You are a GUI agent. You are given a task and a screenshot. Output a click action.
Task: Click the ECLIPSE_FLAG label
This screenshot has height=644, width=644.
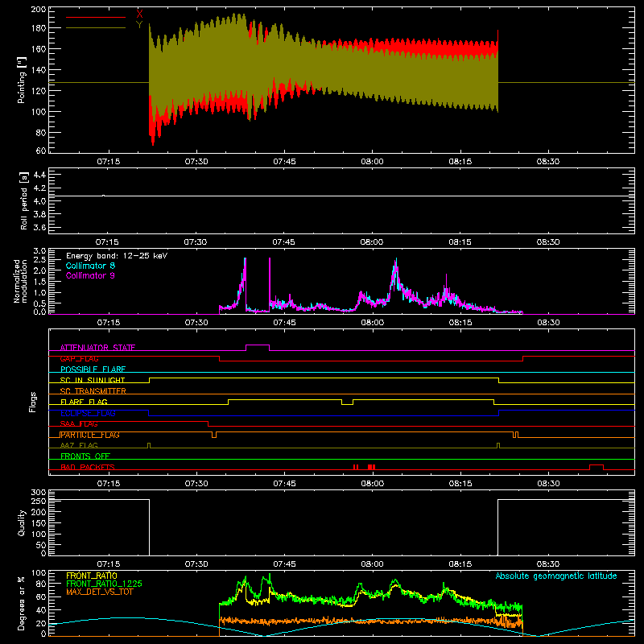(x=88, y=413)
